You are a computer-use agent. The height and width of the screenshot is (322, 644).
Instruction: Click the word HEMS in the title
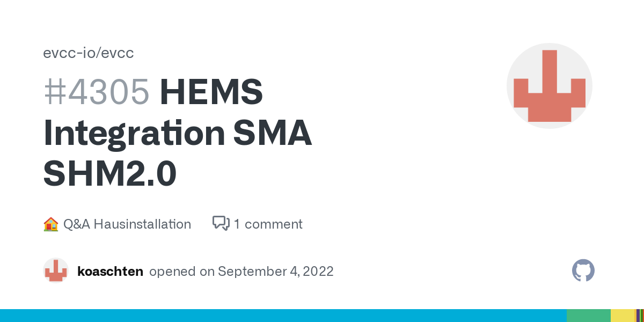(x=211, y=91)
